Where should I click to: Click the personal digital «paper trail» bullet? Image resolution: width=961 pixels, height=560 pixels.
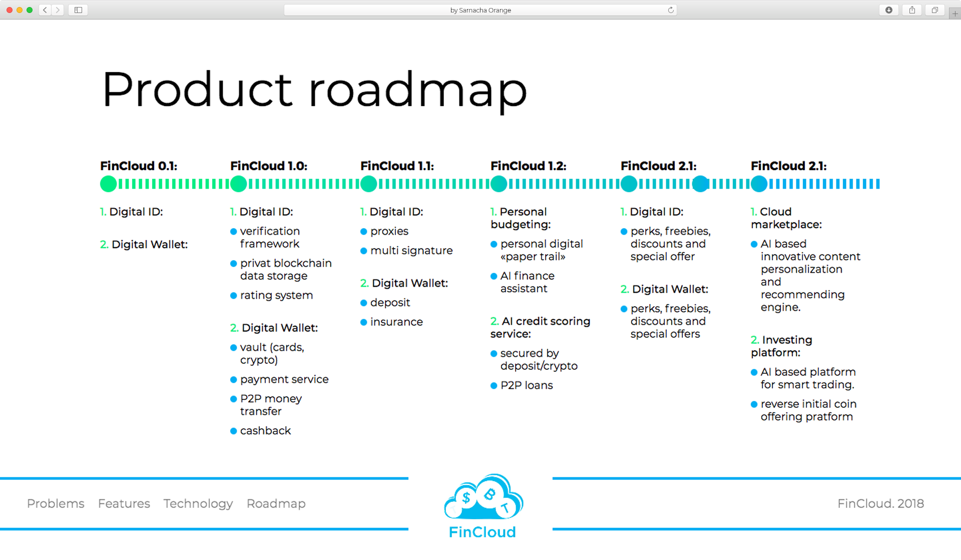tap(537, 250)
